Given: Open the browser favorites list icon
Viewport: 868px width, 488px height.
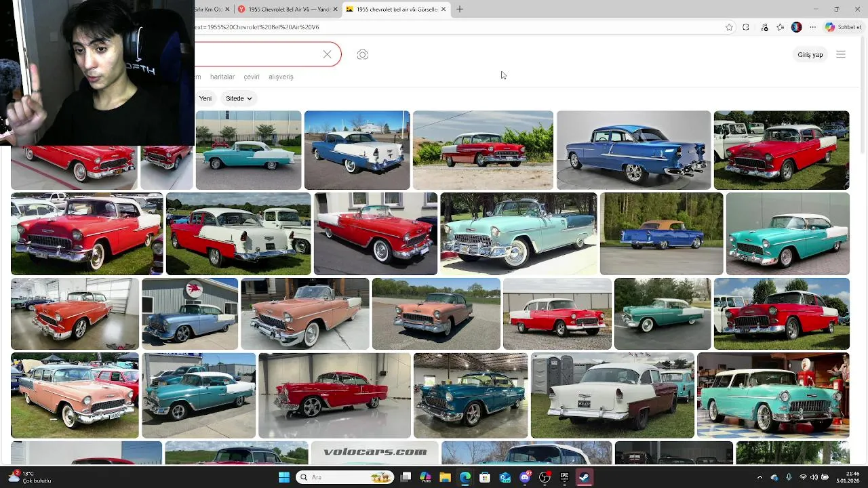Looking at the screenshot, I should tap(781, 27).
